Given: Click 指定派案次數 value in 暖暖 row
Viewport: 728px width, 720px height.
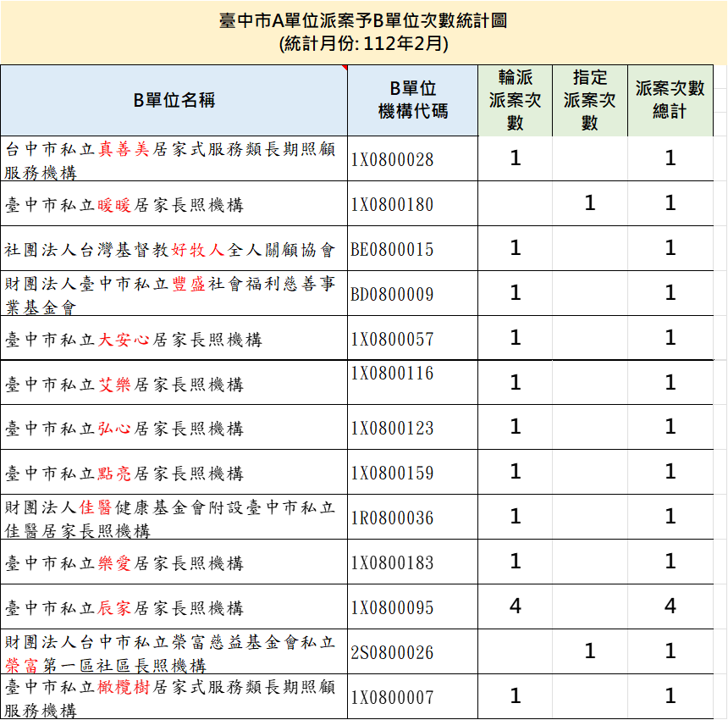Looking at the screenshot, I should tap(590, 203).
